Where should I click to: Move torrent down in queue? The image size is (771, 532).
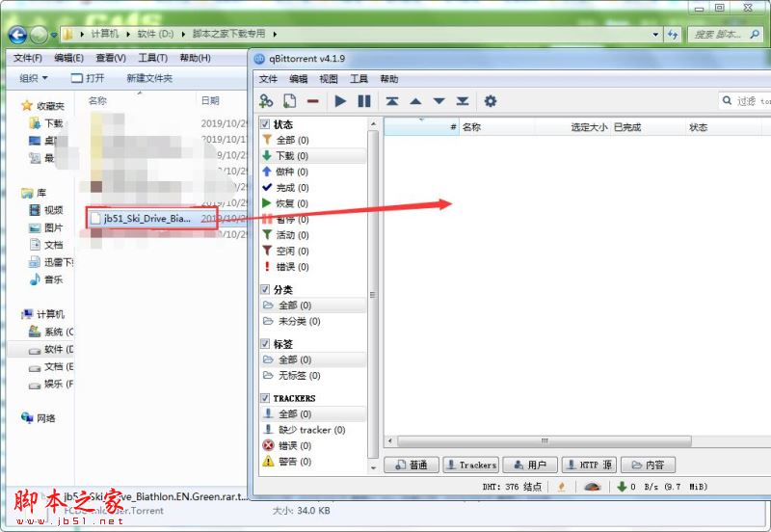tap(439, 101)
